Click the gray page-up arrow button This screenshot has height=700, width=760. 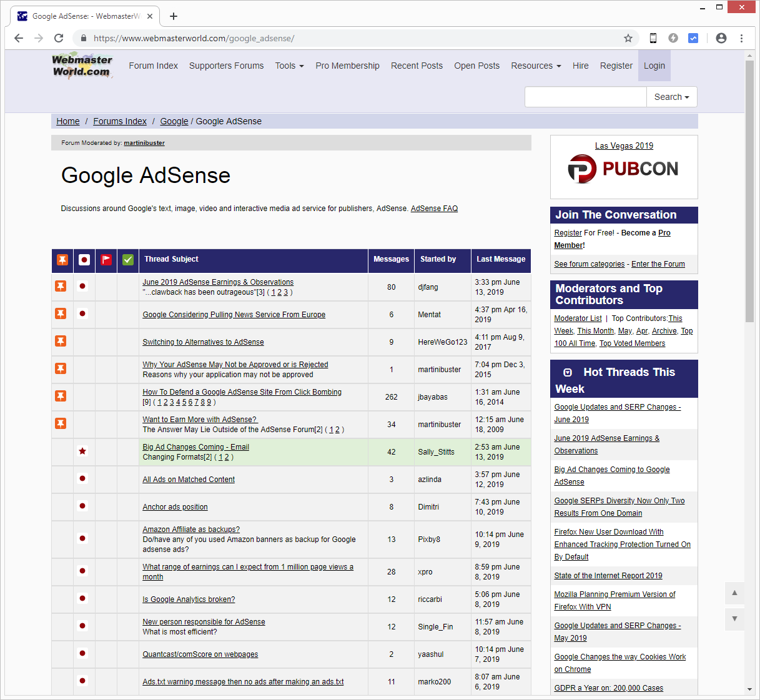click(x=734, y=593)
